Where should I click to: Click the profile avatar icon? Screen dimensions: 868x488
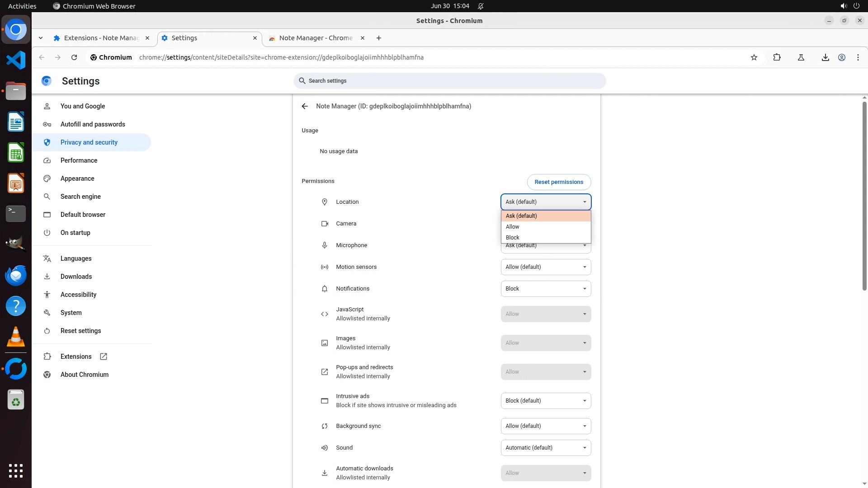(842, 57)
